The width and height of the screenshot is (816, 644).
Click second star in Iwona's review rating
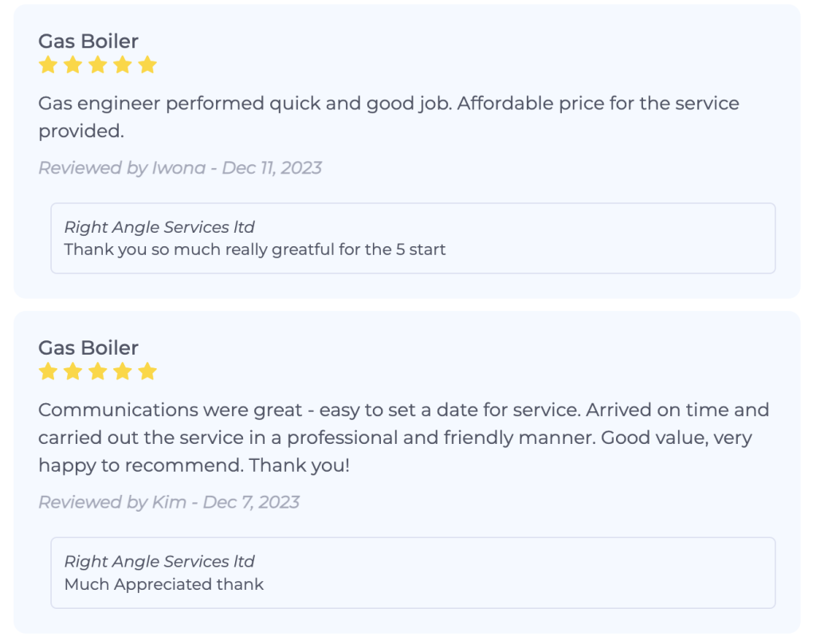pyautogui.click(x=73, y=65)
